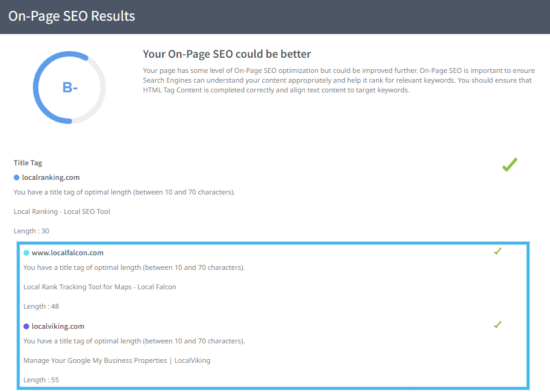Click 'Local Rank Tracking Tool for Maps' title text
The image size is (550, 392).
[100, 287]
